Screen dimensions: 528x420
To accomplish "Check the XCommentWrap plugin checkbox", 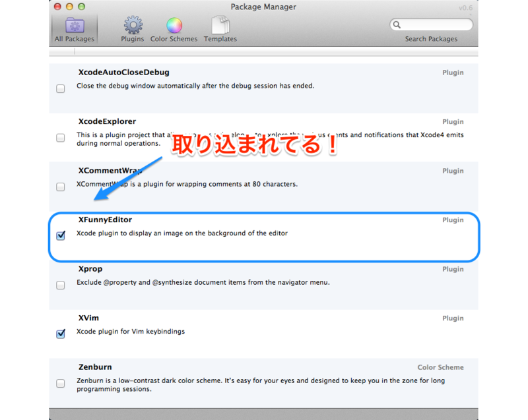I will coord(61,187).
